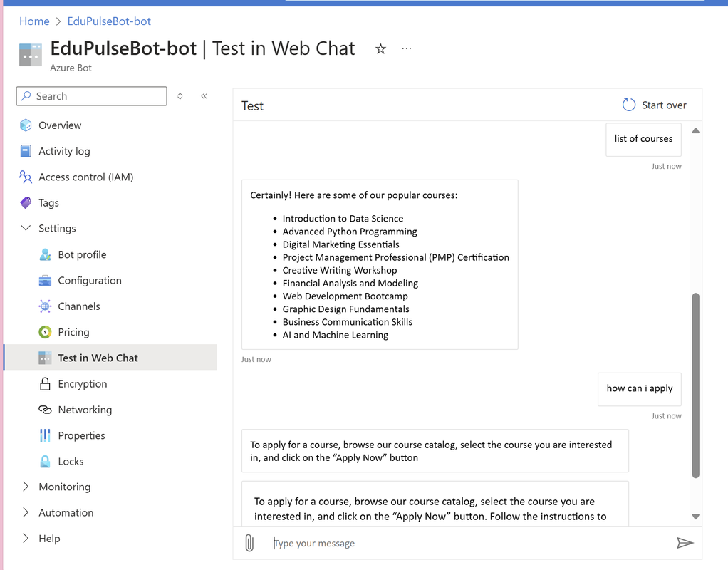Click 'AI and Machine Learning' list item
Image resolution: width=728 pixels, height=570 pixels.
[x=336, y=335]
